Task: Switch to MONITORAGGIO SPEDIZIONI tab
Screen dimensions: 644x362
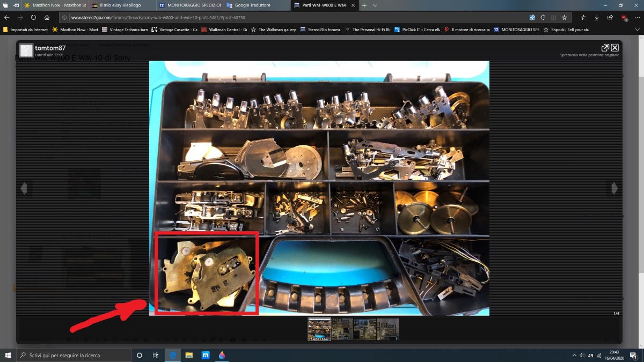Action: click(x=190, y=5)
